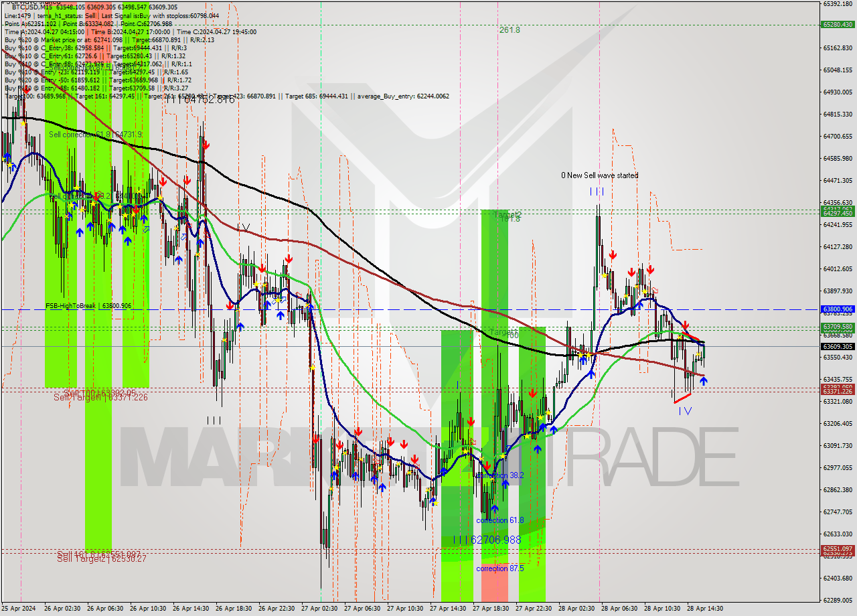This screenshot has height=616, width=857.
Task: Select the 'Sell Target1 | 63371.226' label
Action: point(100,397)
